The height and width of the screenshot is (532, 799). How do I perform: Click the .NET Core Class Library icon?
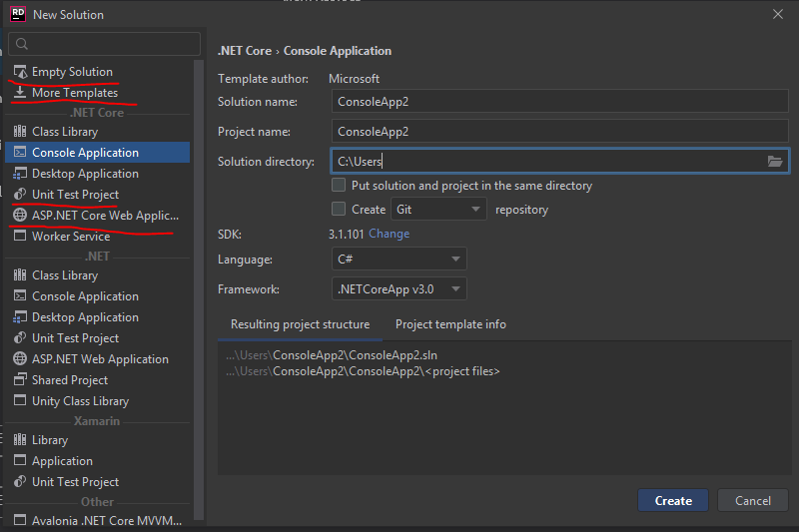click(19, 132)
